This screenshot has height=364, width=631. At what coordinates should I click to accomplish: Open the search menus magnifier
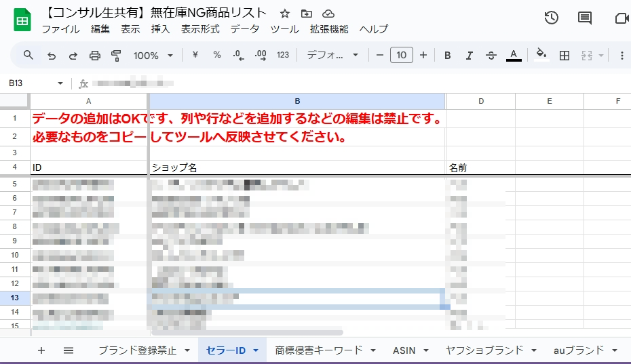(28, 56)
